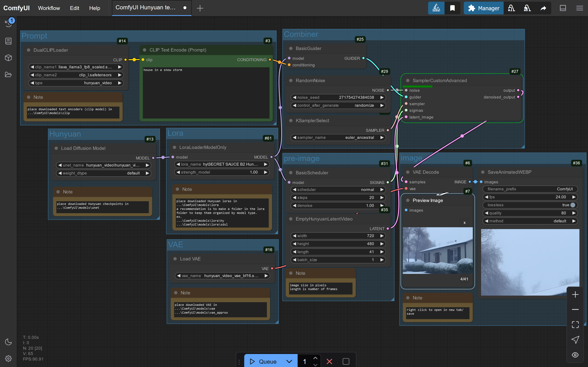The image size is (588, 367).
Task: Toggle link visibility eye icon
Action: (575, 355)
